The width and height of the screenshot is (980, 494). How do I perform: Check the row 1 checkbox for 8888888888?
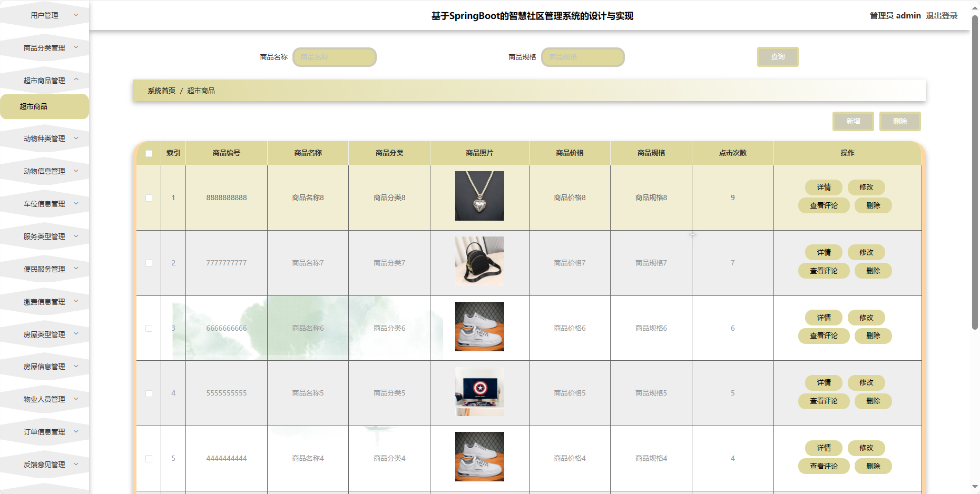tap(149, 198)
